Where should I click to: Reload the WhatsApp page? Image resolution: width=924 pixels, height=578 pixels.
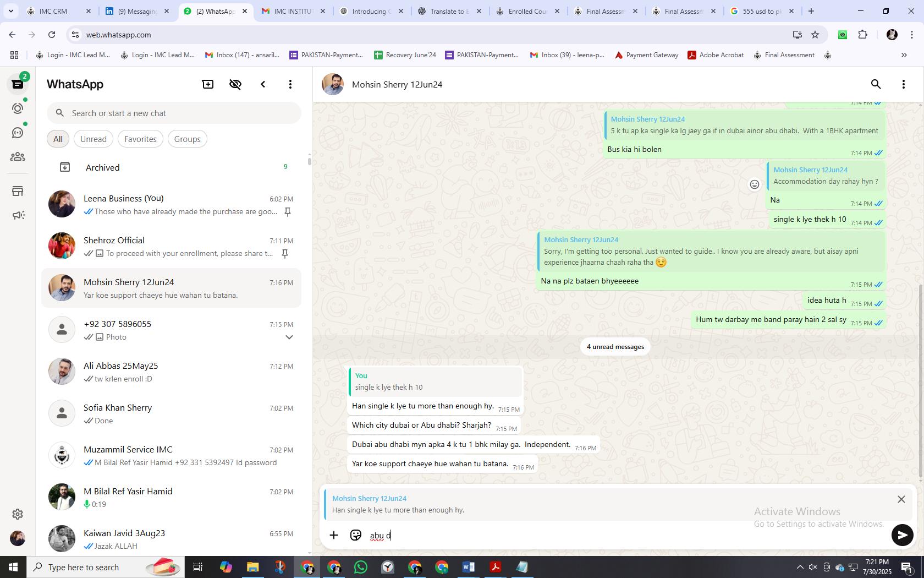click(x=52, y=35)
